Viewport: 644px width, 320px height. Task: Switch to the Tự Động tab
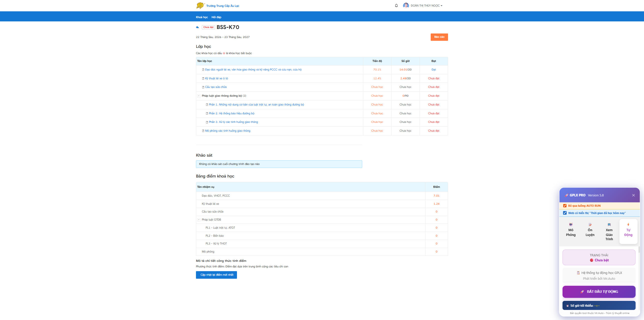(x=628, y=231)
